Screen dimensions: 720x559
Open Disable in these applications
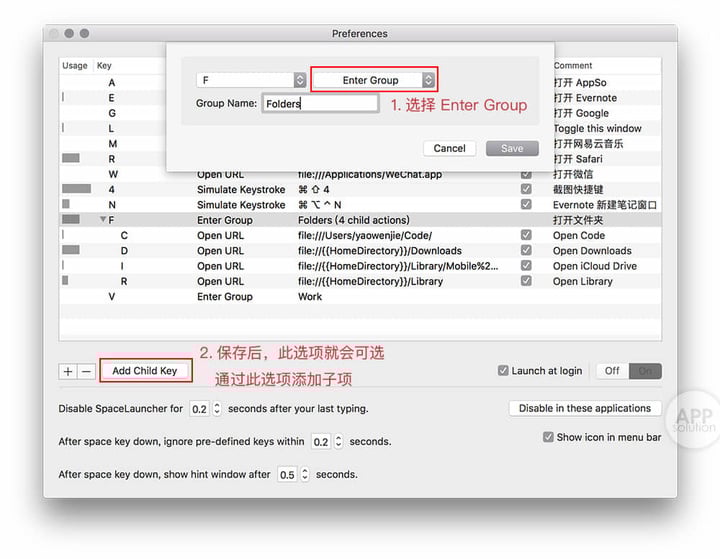(585, 408)
